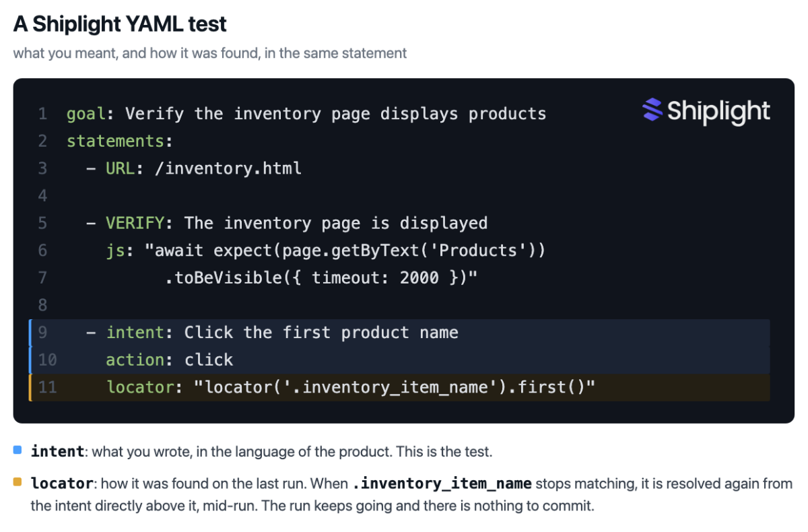Click 'The inventory page is displayed' text
The image size is (808, 532).
(335, 223)
